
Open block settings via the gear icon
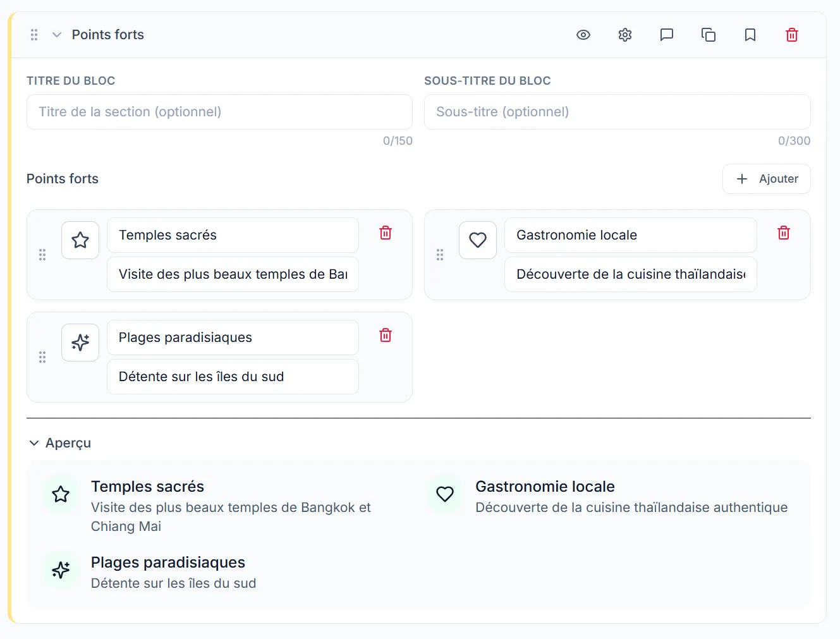[x=624, y=35]
